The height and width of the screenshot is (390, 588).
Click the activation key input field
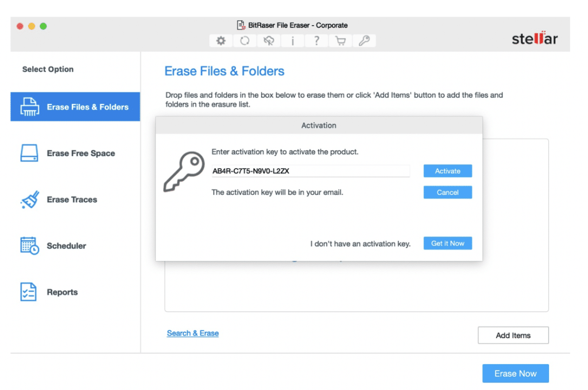311,171
